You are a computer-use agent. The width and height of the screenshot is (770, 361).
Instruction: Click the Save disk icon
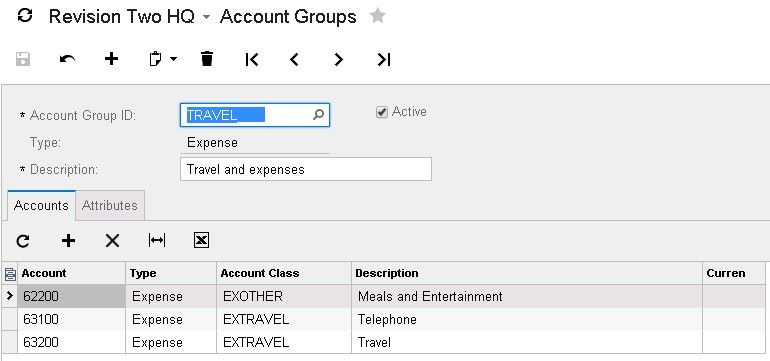click(x=23, y=59)
